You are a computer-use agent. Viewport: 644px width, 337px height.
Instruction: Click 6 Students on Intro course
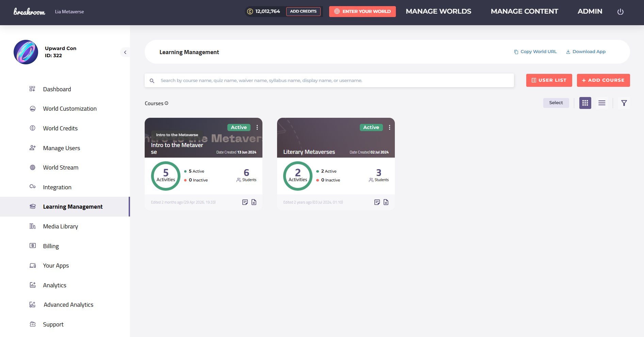click(x=246, y=175)
